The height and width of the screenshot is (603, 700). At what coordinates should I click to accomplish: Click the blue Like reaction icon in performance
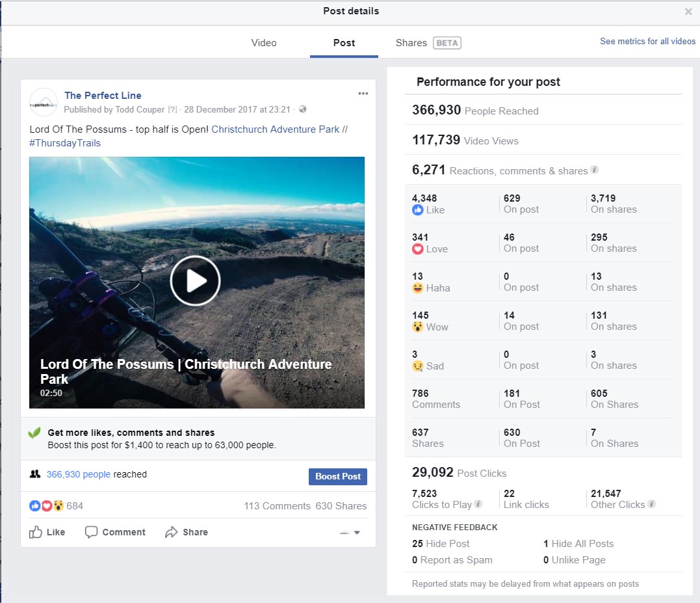(x=417, y=210)
